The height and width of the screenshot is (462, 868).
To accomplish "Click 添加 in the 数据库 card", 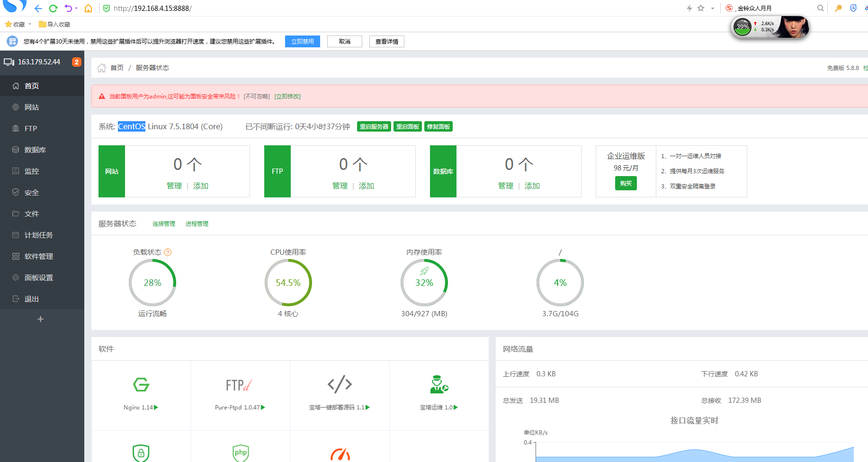I will tap(532, 186).
